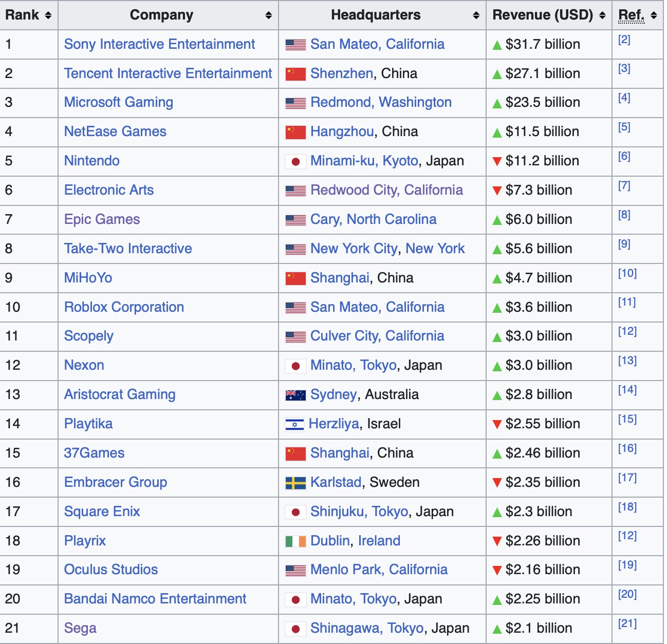The width and height of the screenshot is (667, 644).
Task: Open the Sony Interactive Entertainment link
Action: pyautogui.click(x=159, y=44)
